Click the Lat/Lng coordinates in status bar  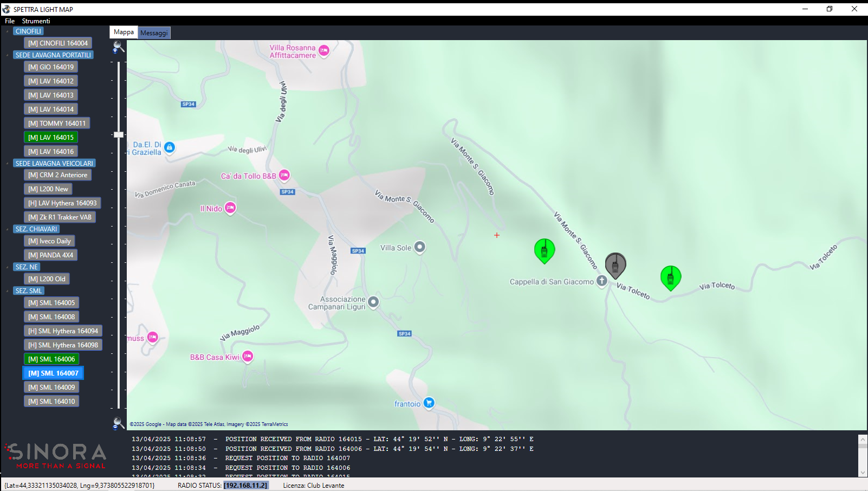pos(80,486)
